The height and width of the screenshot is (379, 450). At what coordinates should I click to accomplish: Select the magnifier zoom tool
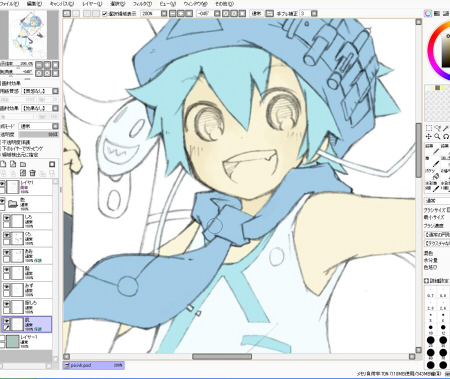tap(437, 136)
